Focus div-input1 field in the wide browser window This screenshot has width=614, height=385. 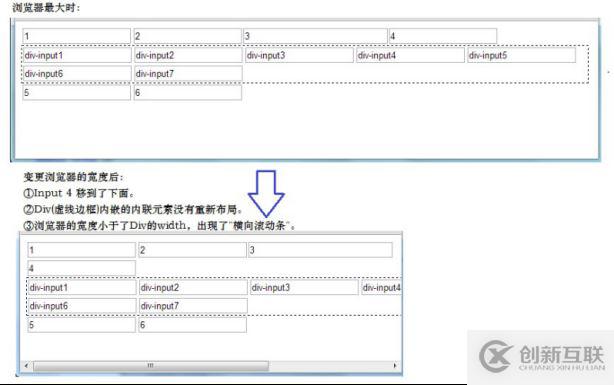[x=77, y=55]
